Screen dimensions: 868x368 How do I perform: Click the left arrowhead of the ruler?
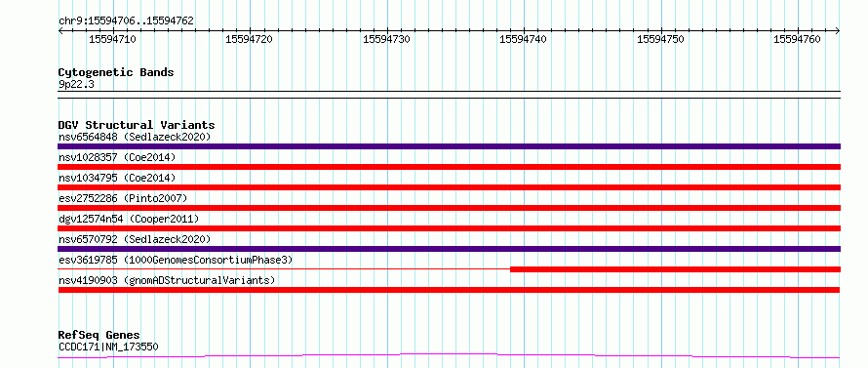click(x=60, y=30)
